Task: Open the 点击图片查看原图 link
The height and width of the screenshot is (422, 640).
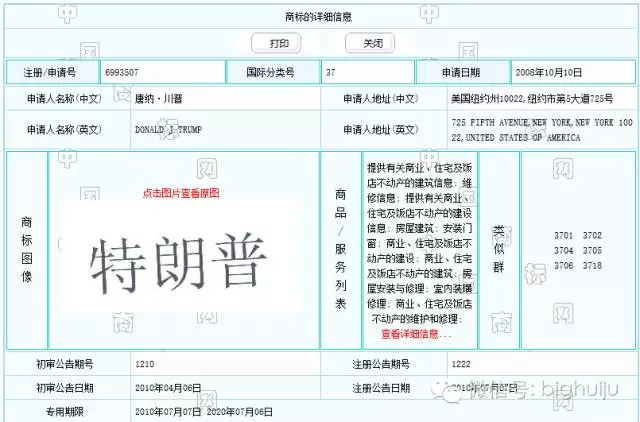Action: tap(180, 193)
